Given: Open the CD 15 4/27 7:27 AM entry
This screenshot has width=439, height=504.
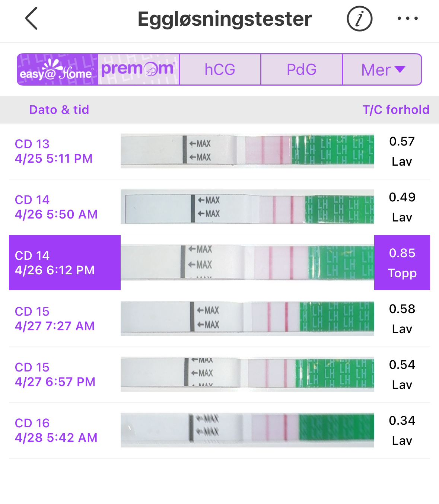Looking at the screenshot, I should pos(55,319).
